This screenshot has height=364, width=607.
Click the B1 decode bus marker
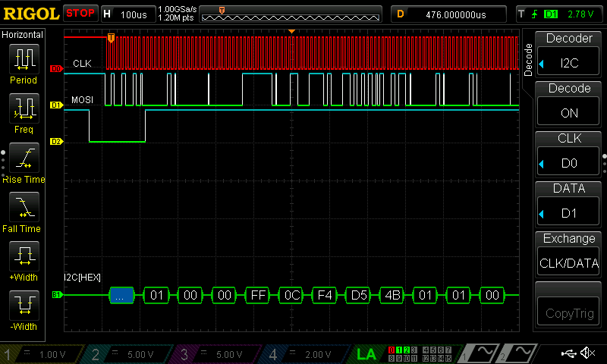(56, 295)
